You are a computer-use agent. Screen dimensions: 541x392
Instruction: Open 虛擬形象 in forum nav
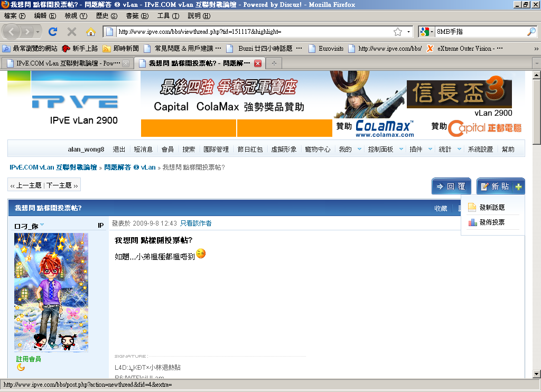click(x=284, y=150)
